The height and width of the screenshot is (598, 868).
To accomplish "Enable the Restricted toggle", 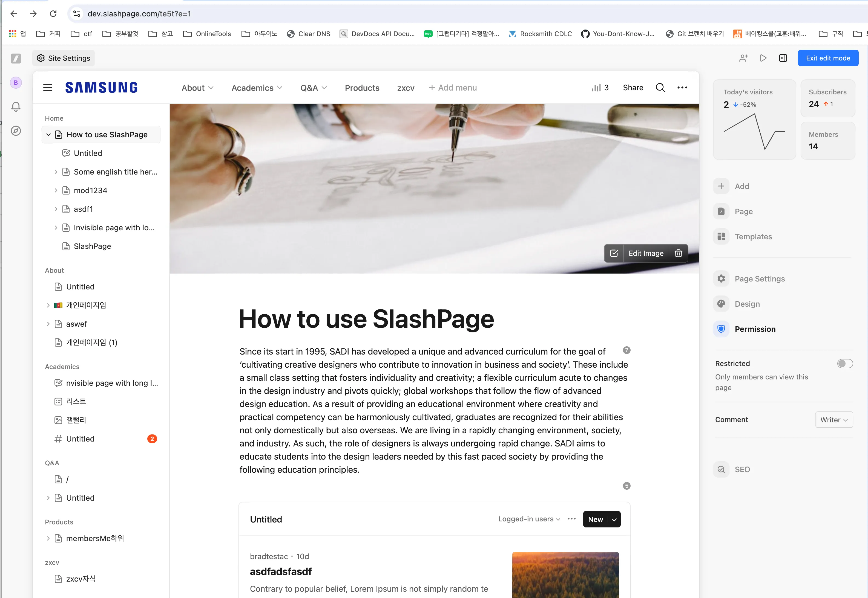I will point(845,364).
